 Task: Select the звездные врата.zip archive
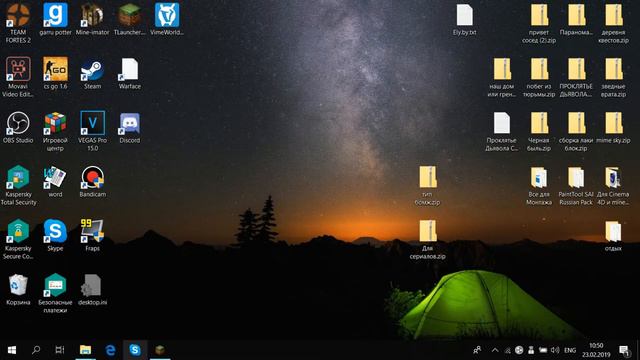click(x=613, y=69)
